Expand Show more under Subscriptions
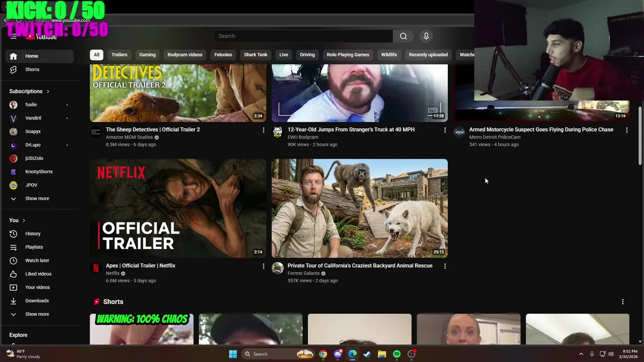This screenshot has width=644, height=362. tap(40, 199)
